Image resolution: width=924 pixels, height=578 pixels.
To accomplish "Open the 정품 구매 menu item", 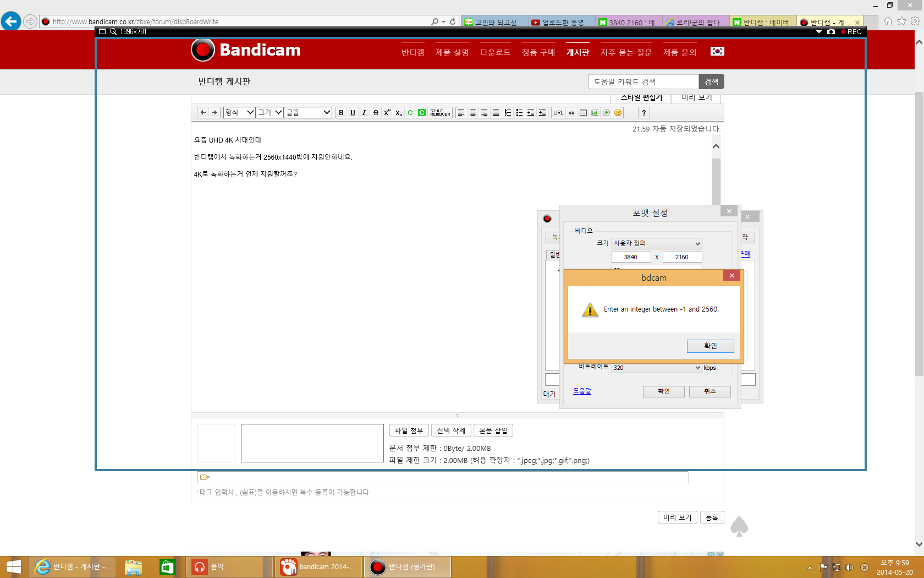I will click(538, 52).
